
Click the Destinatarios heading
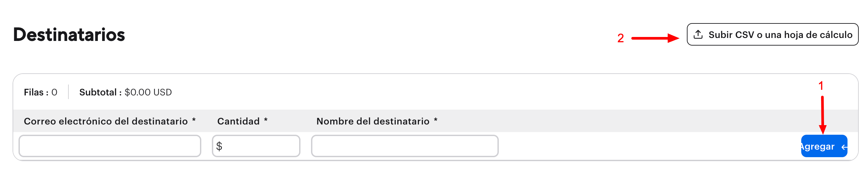[69, 35]
